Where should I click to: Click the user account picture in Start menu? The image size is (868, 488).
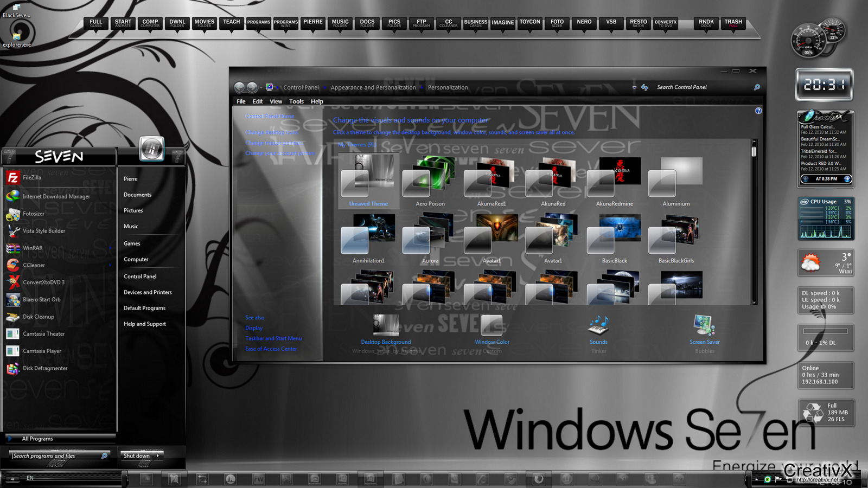(x=152, y=148)
